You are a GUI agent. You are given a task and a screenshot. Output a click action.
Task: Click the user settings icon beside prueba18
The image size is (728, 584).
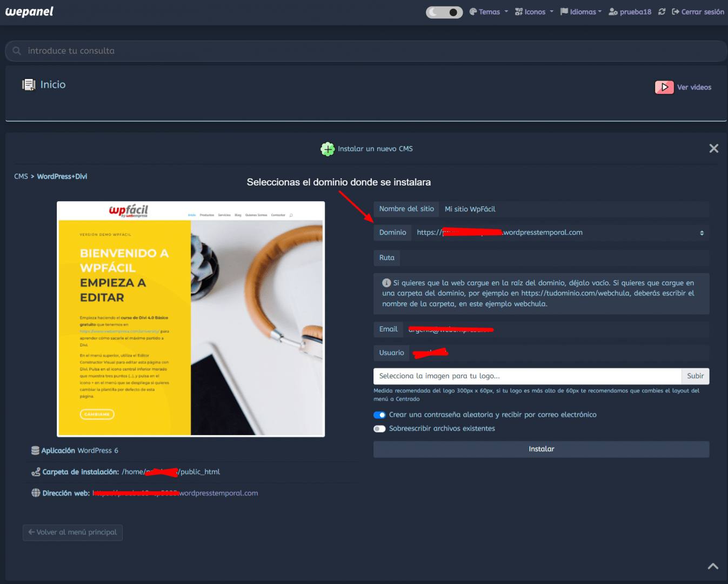(613, 12)
